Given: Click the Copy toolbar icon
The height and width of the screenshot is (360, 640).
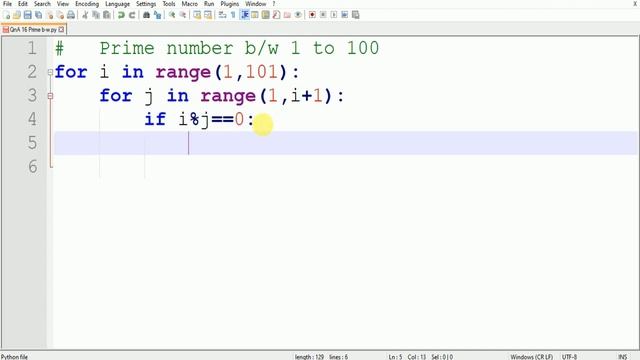Looking at the screenshot, I should point(96,15).
